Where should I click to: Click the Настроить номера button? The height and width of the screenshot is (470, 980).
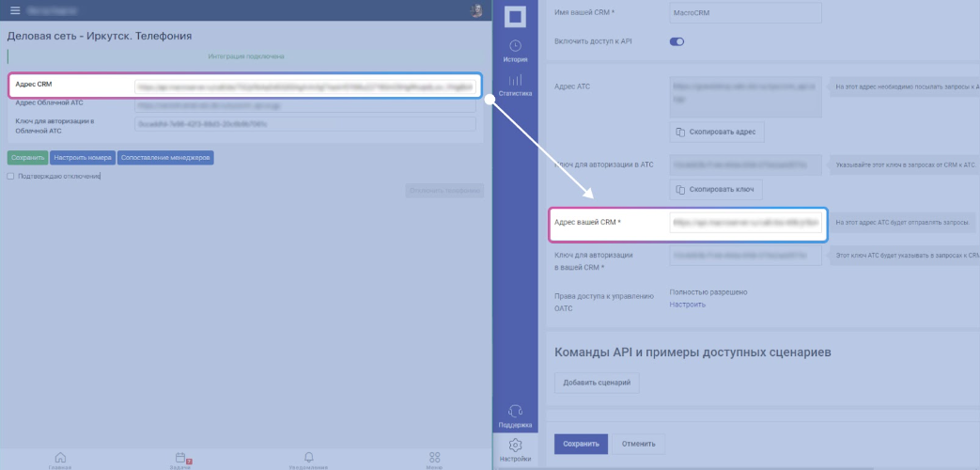pyautogui.click(x=83, y=158)
